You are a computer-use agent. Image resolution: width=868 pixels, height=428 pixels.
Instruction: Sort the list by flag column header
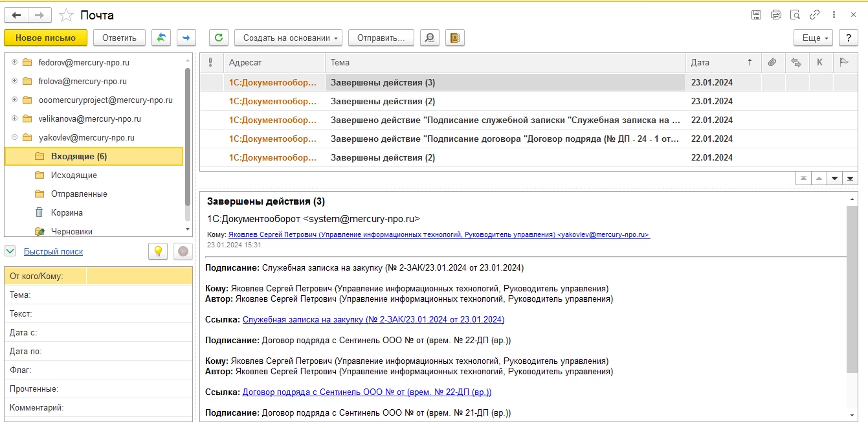pos(844,62)
